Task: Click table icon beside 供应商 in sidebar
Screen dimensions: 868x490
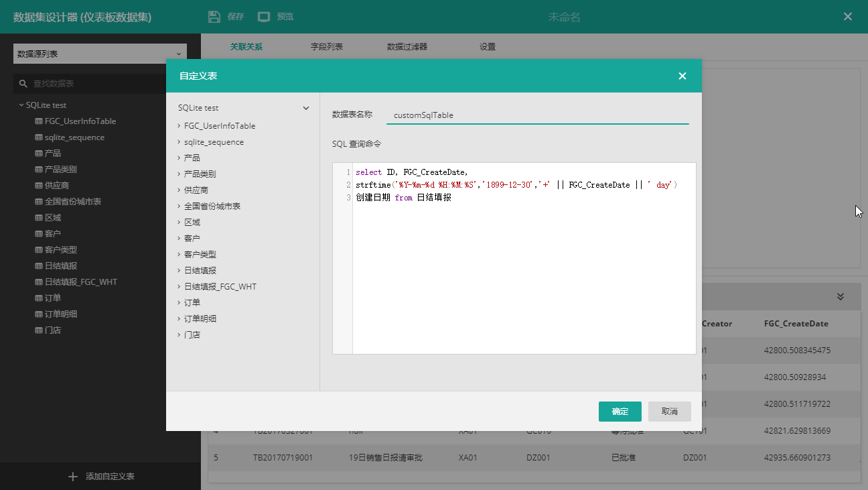Action: [39, 186]
